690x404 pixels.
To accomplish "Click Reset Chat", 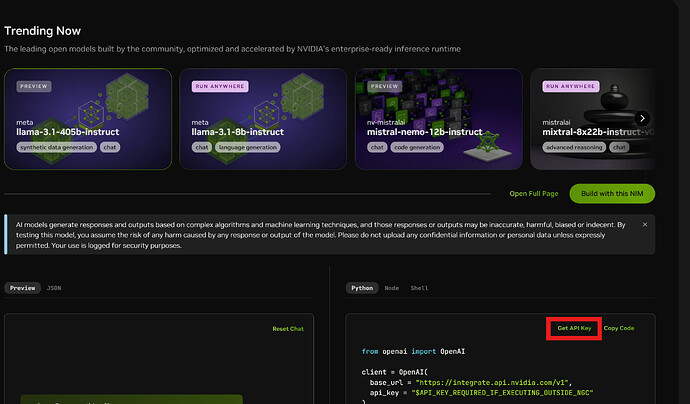I will 288,329.
